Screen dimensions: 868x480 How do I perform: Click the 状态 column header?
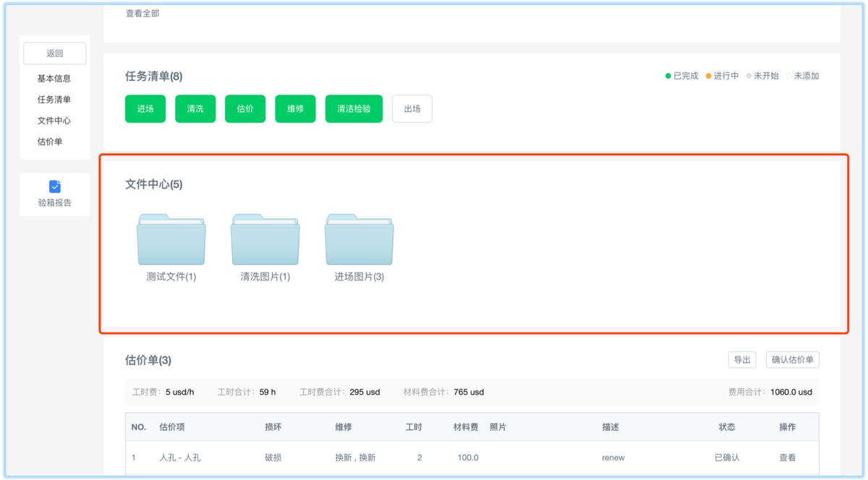pos(727,427)
